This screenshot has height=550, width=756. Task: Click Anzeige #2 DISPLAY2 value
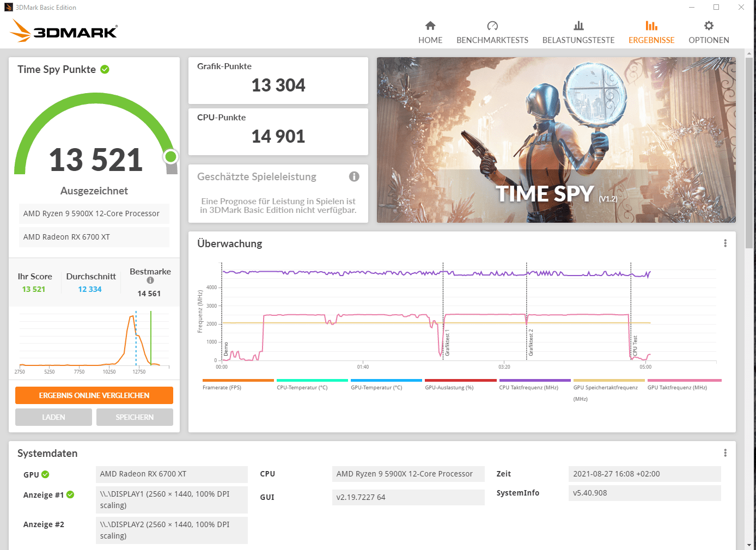point(172,530)
